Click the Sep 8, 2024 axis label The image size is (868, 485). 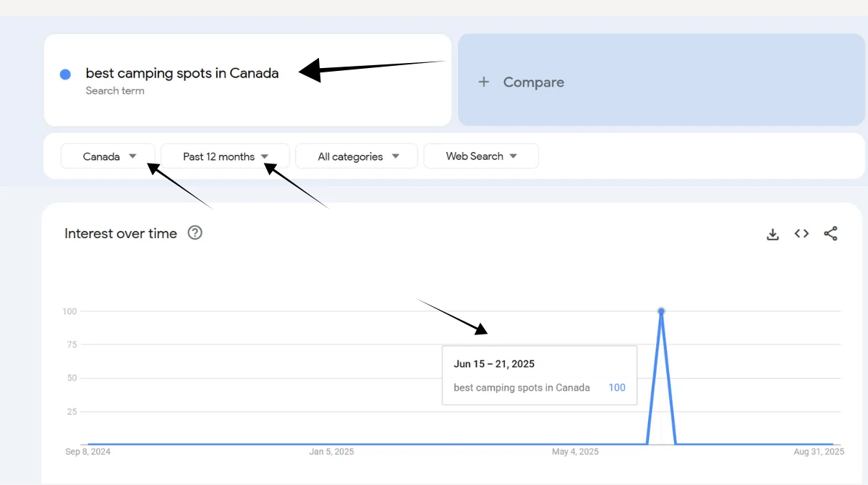[88, 452]
